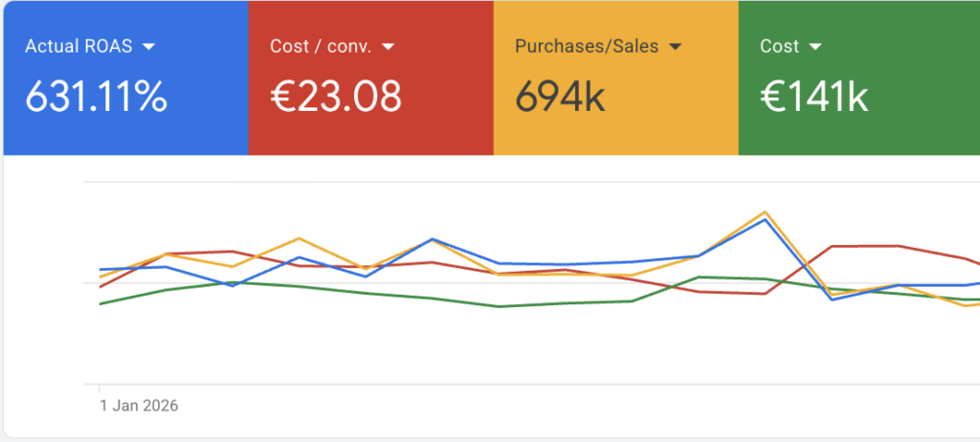Click the 1 Jan 2026 date label
Screen dimensions: 980x442
pos(139,406)
